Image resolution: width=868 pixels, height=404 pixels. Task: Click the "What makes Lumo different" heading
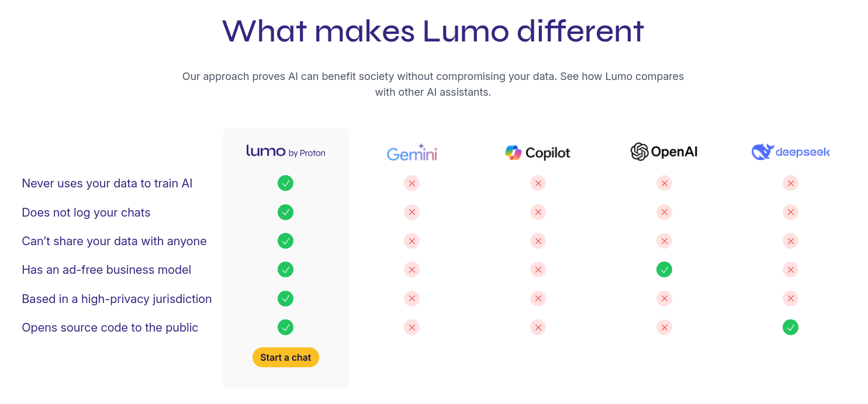coord(433,30)
